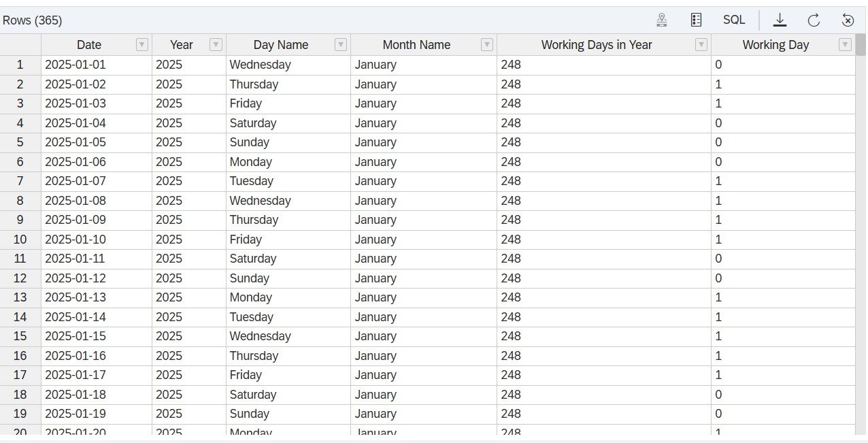Click the Wednesday cell in row 1

coord(260,65)
